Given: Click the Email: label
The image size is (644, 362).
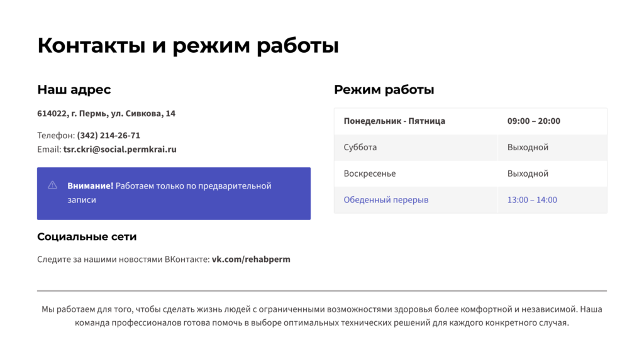Looking at the screenshot, I should coord(49,150).
